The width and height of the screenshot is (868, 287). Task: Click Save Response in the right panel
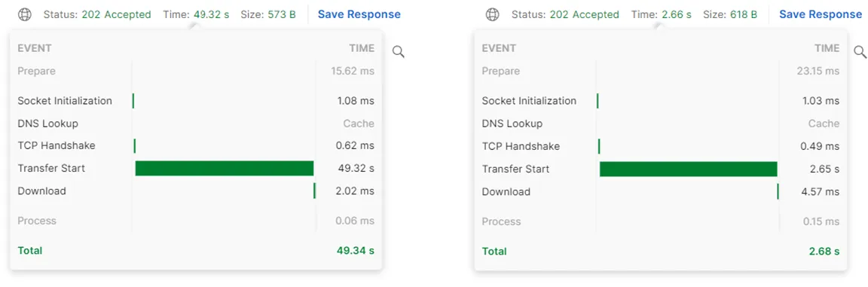pos(821,14)
